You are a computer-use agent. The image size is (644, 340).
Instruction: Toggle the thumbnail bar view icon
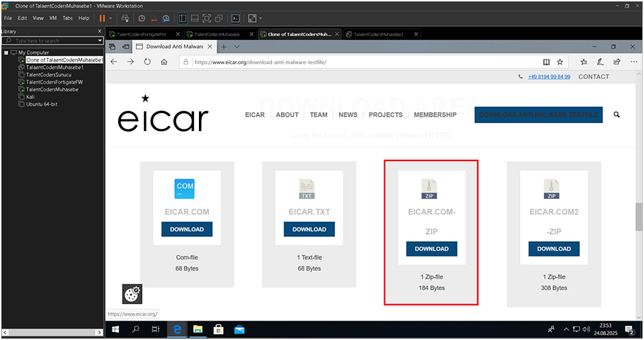[195, 18]
